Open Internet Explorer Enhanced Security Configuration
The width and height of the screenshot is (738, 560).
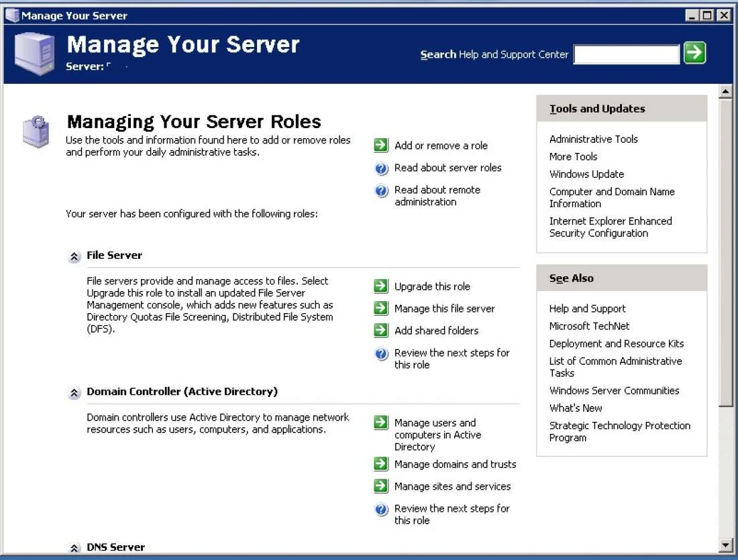click(610, 227)
